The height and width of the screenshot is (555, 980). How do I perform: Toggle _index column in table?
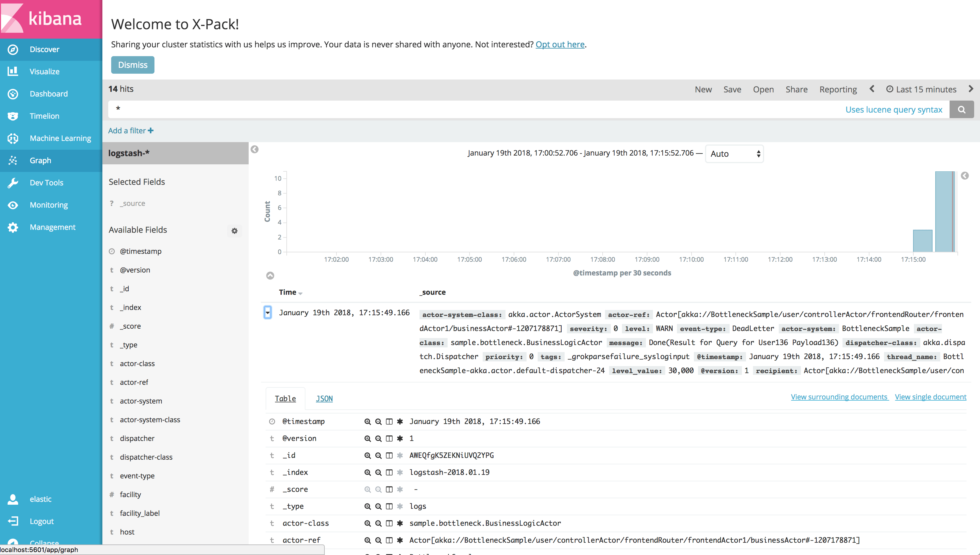coord(389,472)
